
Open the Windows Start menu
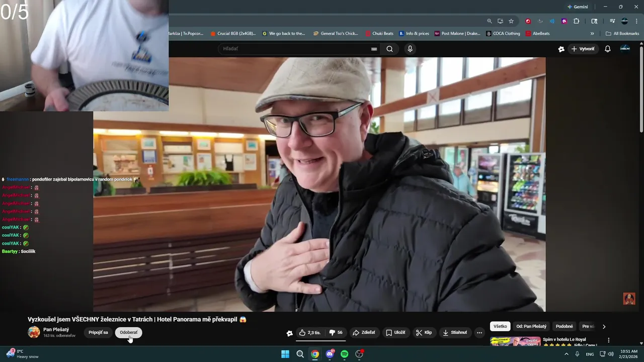coord(285,354)
